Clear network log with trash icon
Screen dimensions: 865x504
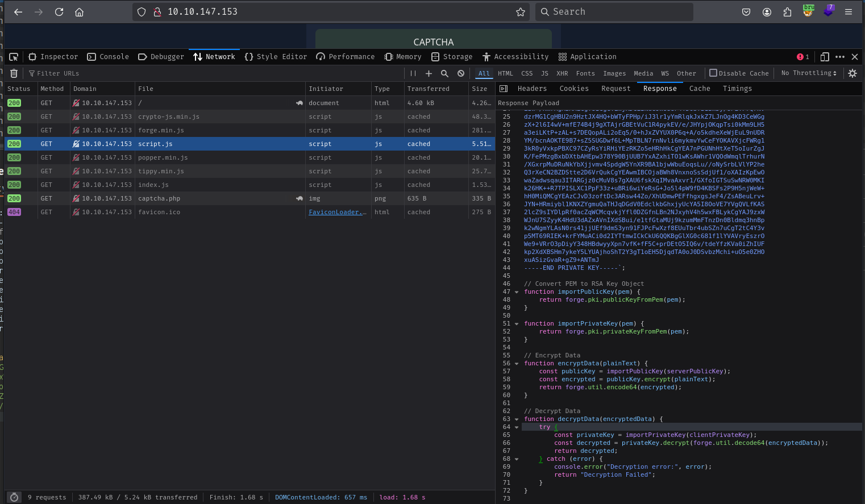14,73
